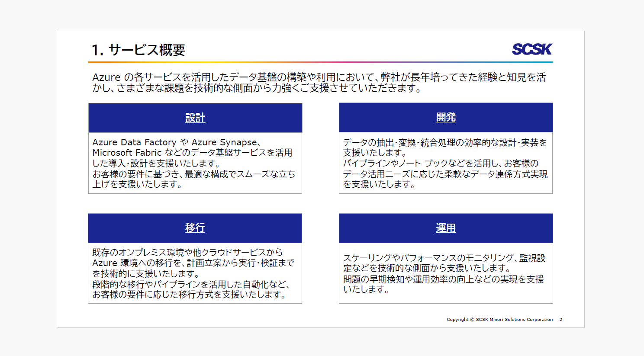Click the blue 設計 header banner

(195, 118)
